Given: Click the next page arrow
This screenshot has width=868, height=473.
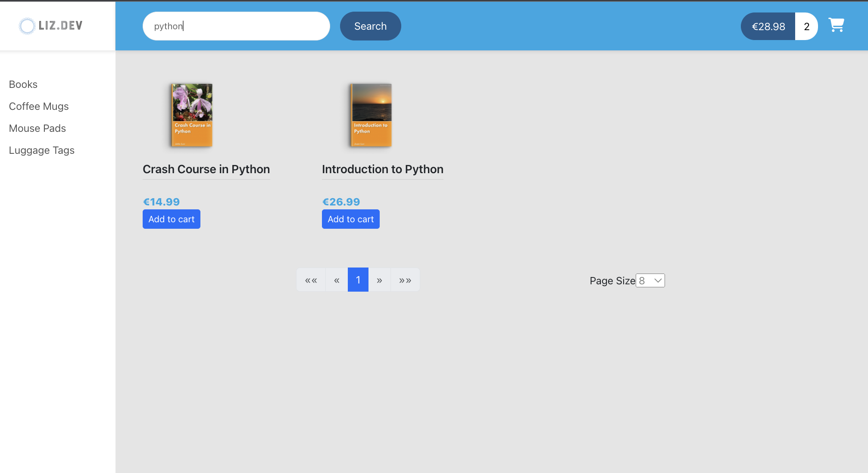Looking at the screenshot, I should [380, 280].
